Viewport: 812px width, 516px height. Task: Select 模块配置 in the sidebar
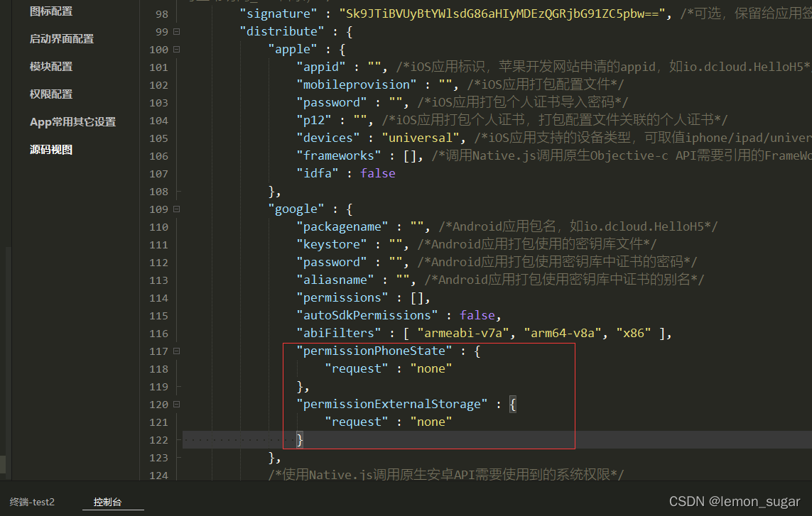pos(50,67)
